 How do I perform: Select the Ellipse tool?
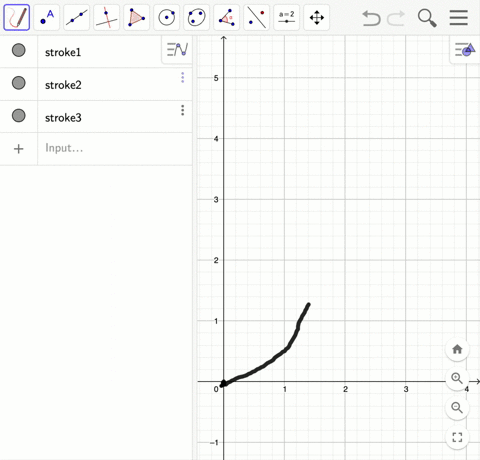click(x=197, y=17)
